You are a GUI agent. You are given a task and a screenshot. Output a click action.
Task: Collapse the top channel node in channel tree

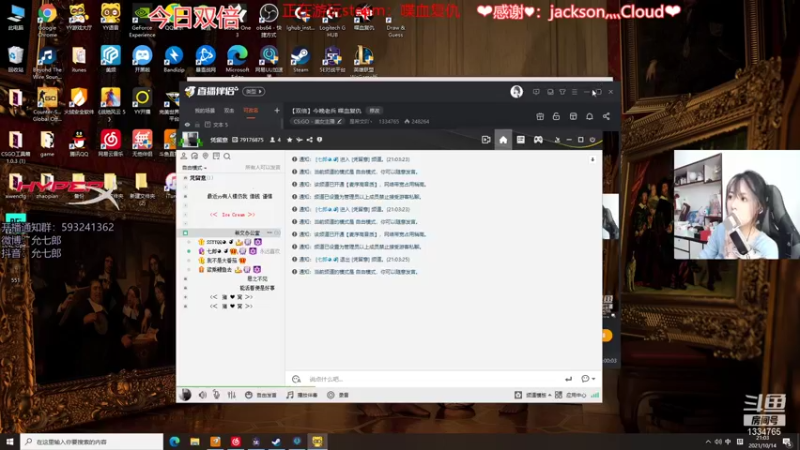(x=185, y=178)
